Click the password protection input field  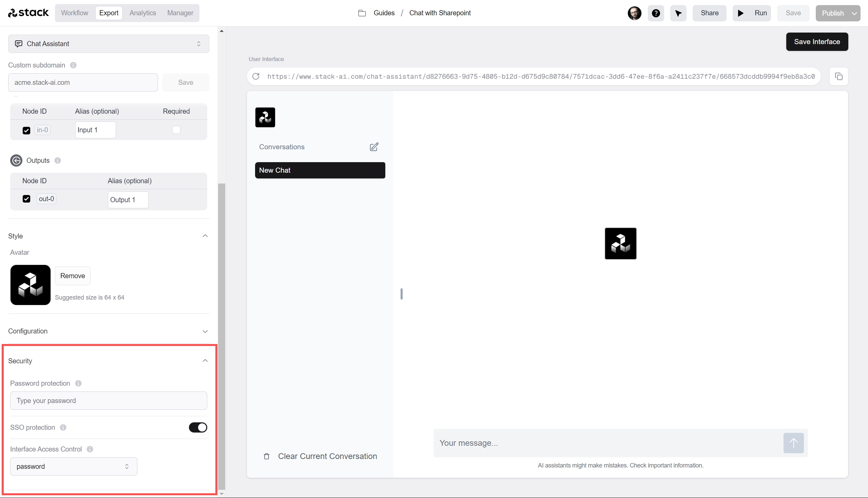(109, 400)
